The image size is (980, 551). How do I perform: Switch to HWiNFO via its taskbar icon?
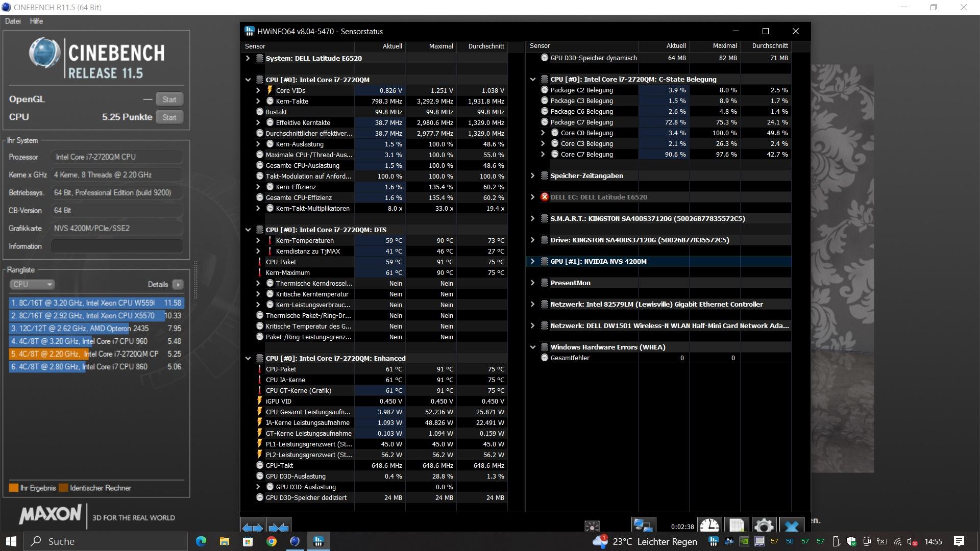coord(318,541)
